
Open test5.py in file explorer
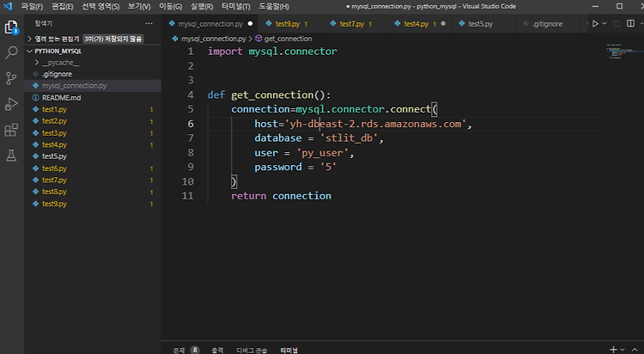93,156
